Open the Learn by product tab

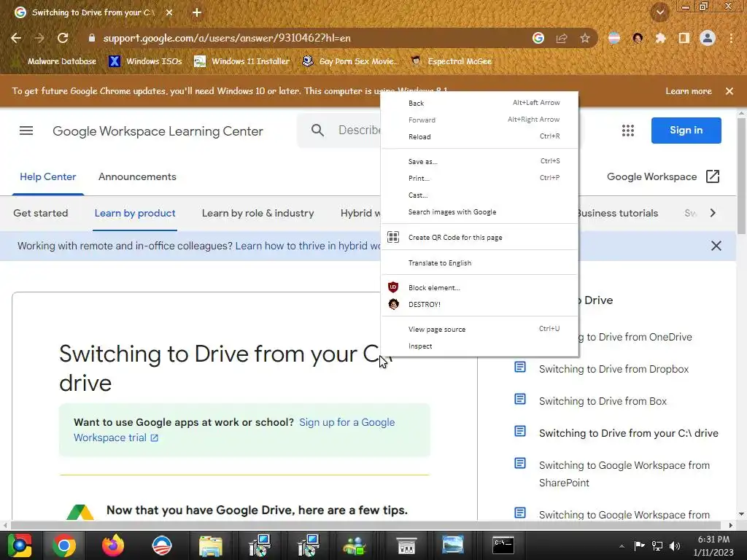click(135, 214)
